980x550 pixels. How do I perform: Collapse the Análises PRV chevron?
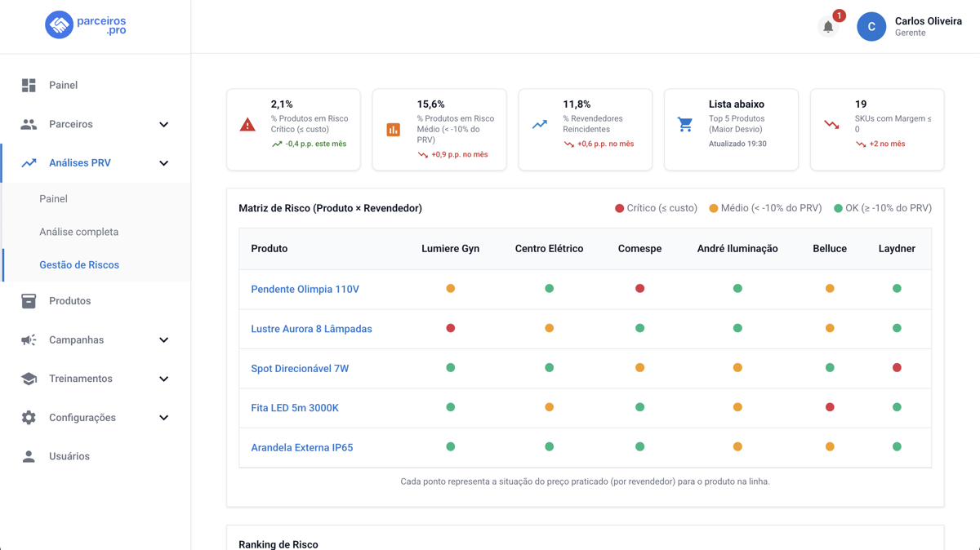[163, 163]
